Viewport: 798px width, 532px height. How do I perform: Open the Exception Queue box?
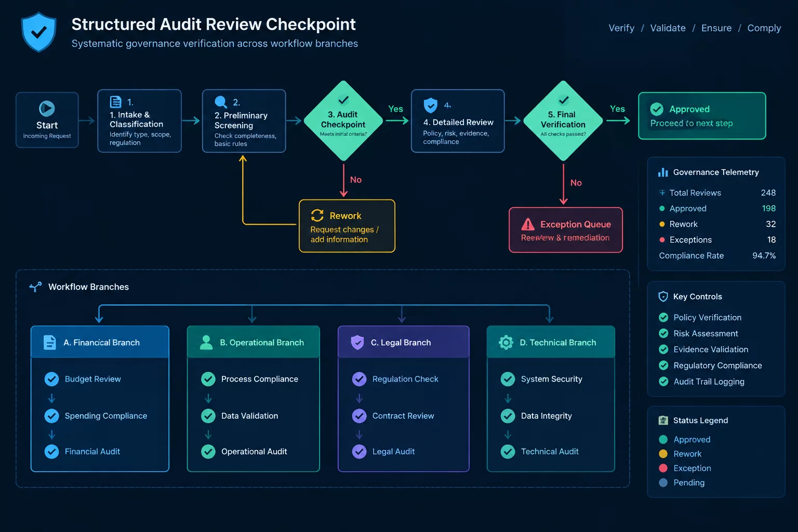(566, 230)
